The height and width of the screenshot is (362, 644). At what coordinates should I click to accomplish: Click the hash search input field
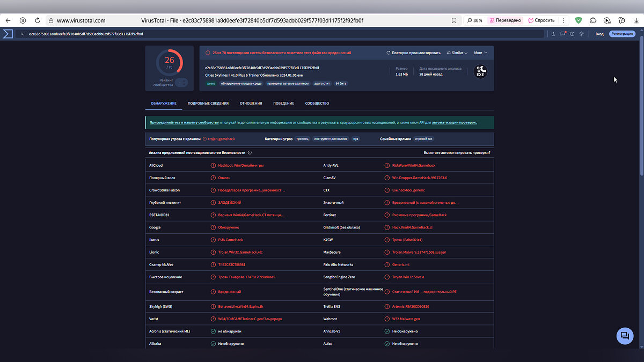pyautogui.click(x=268, y=34)
